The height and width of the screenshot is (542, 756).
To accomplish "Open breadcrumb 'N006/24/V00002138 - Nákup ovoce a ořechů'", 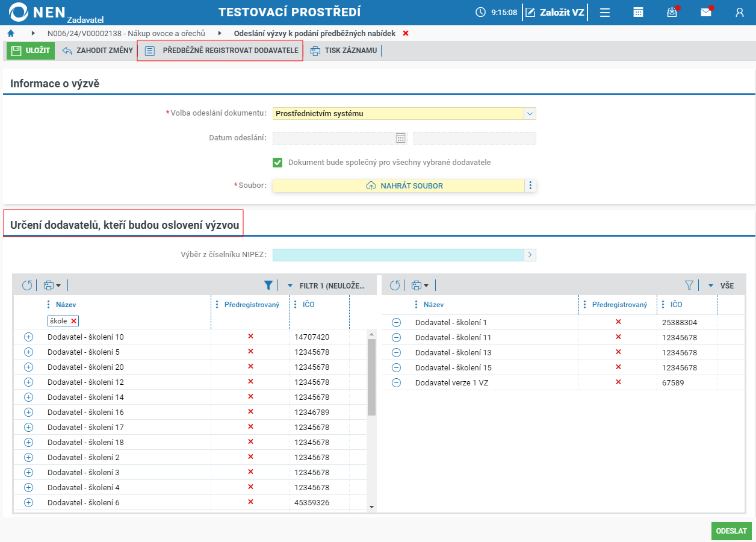I will coord(126,33).
